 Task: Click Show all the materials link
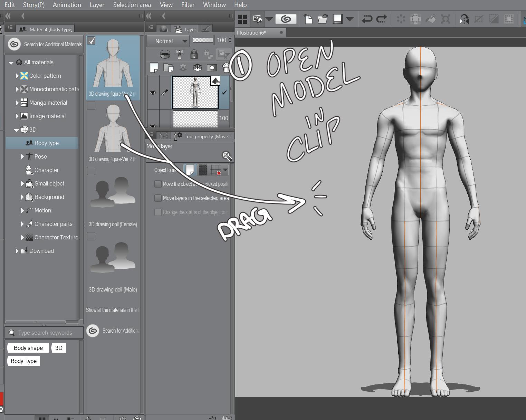(113, 310)
